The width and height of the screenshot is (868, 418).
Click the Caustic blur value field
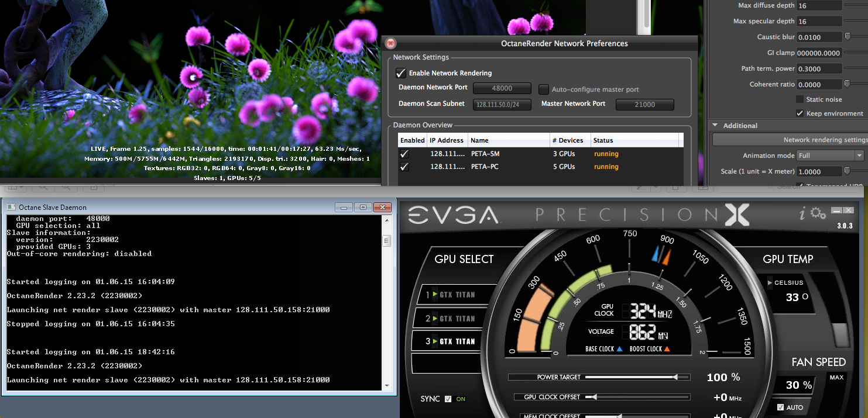[x=819, y=37]
